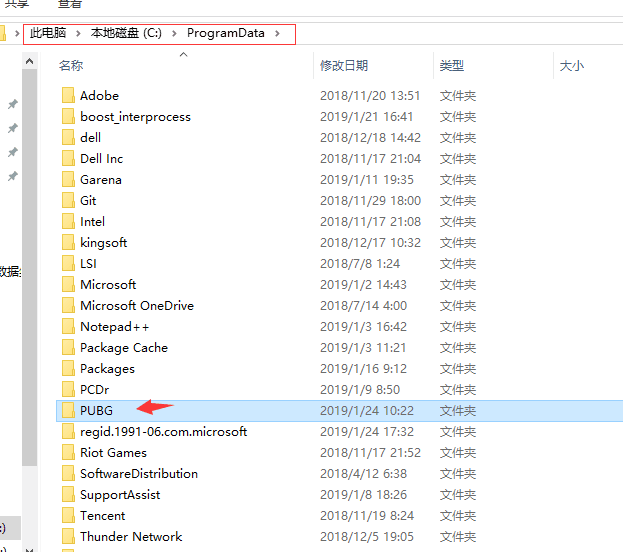The image size is (623, 552).
Task: Select the Git folder name
Action: 88,201
